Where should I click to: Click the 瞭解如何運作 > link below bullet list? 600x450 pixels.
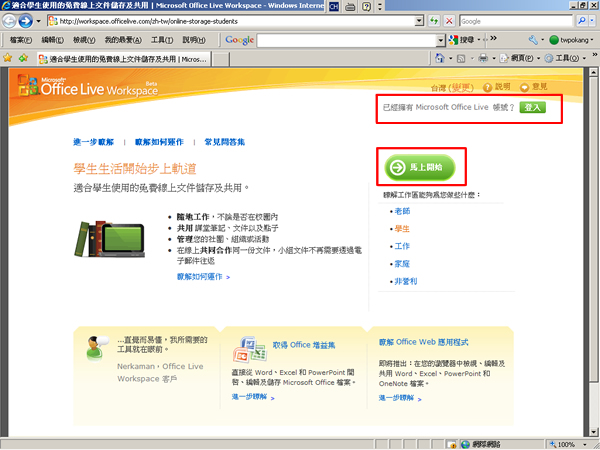click(203, 277)
